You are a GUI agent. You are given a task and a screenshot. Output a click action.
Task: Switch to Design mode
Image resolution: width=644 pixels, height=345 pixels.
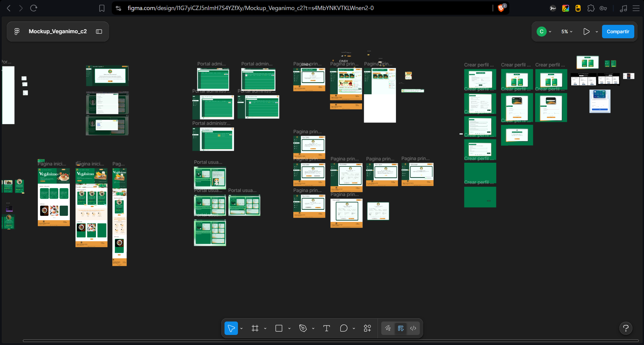(x=401, y=328)
